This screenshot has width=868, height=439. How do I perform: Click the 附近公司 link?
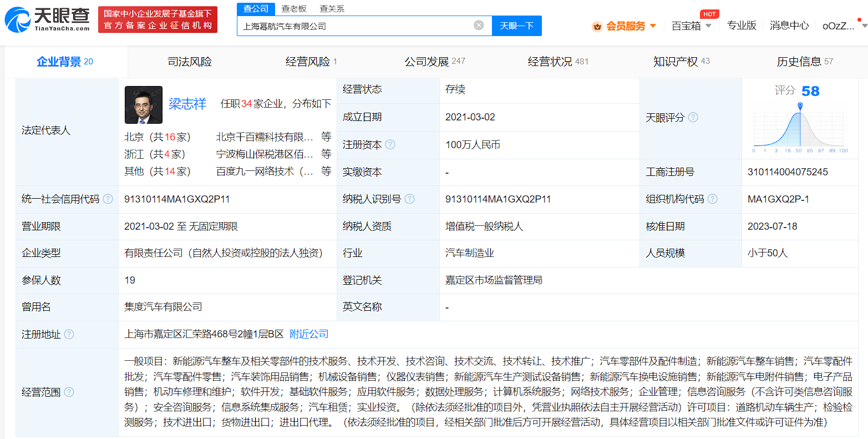[309, 334]
